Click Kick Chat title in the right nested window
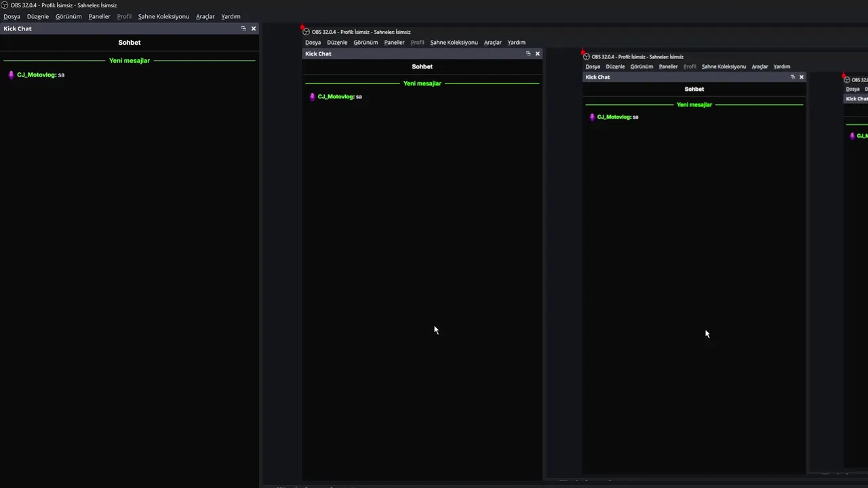Viewport: 868px width, 488px height. click(597, 77)
